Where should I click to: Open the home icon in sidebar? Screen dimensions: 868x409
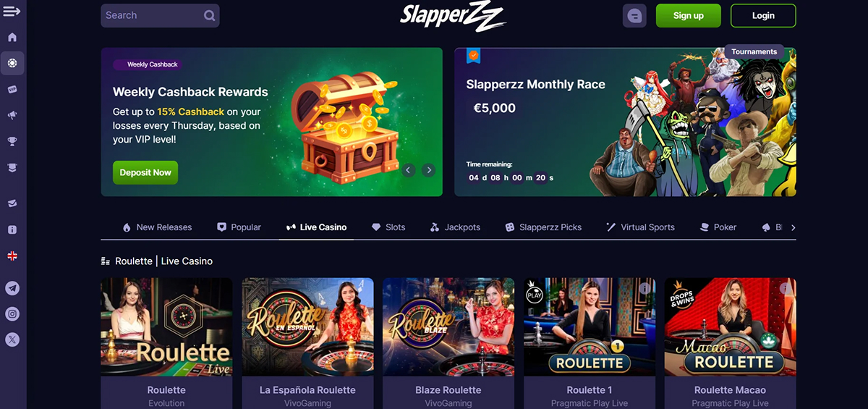[x=12, y=37]
